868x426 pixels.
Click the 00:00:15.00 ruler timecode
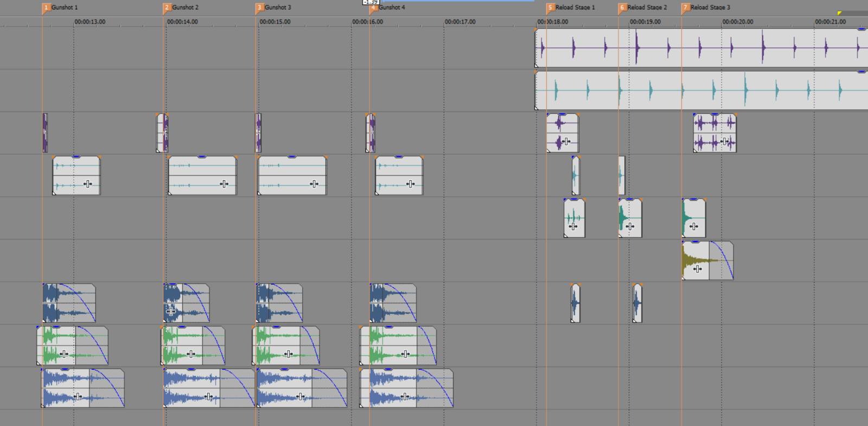pyautogui.click(x=275, y=22)
